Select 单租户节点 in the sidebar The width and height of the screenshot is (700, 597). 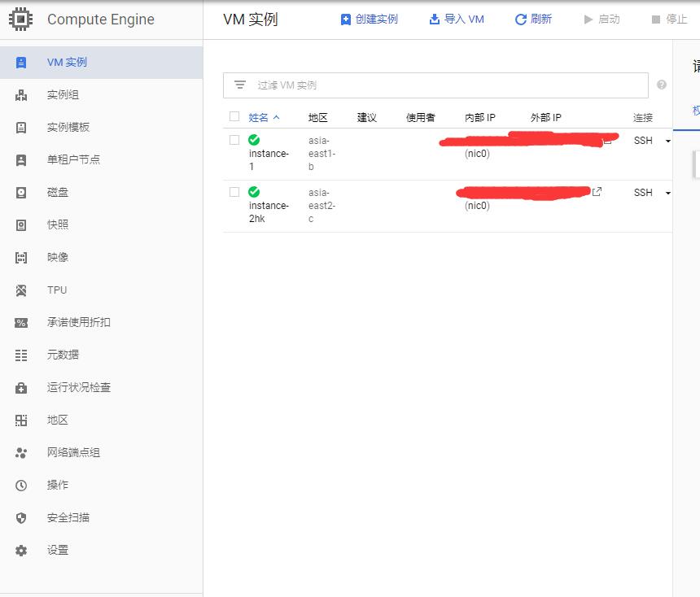(x=73, y=159)
